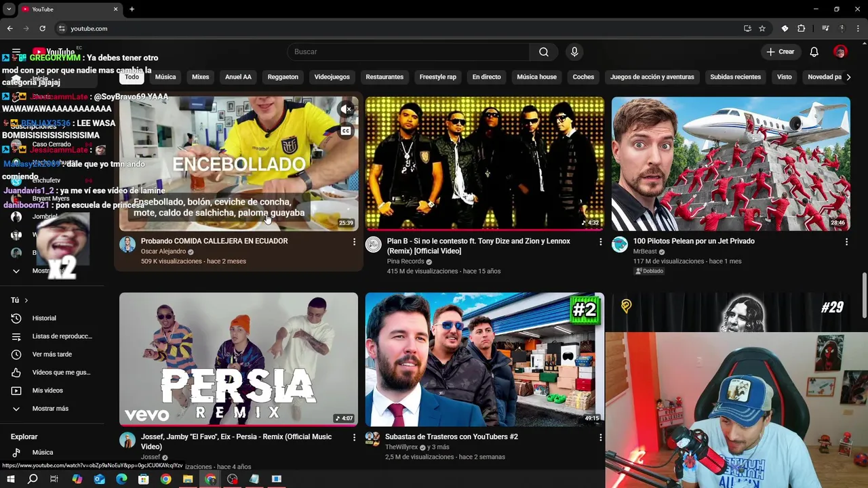Open Windows Start menu
Screen dimensions: 868x488
point(11,479)
